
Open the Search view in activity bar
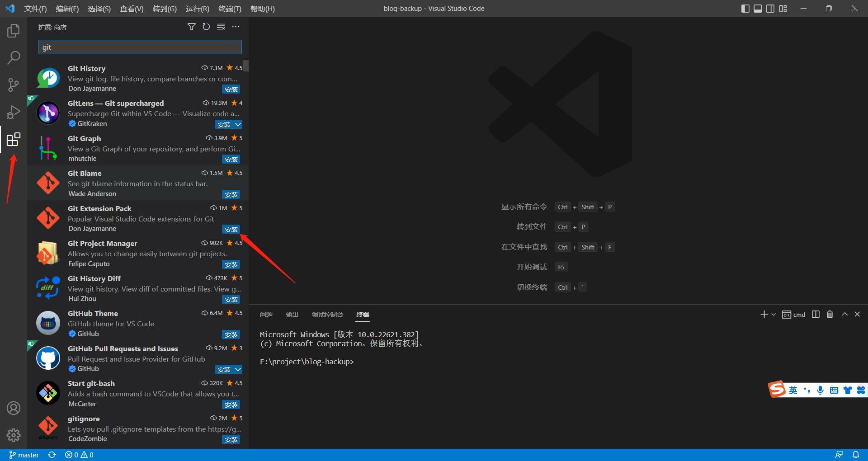(14, 58)
